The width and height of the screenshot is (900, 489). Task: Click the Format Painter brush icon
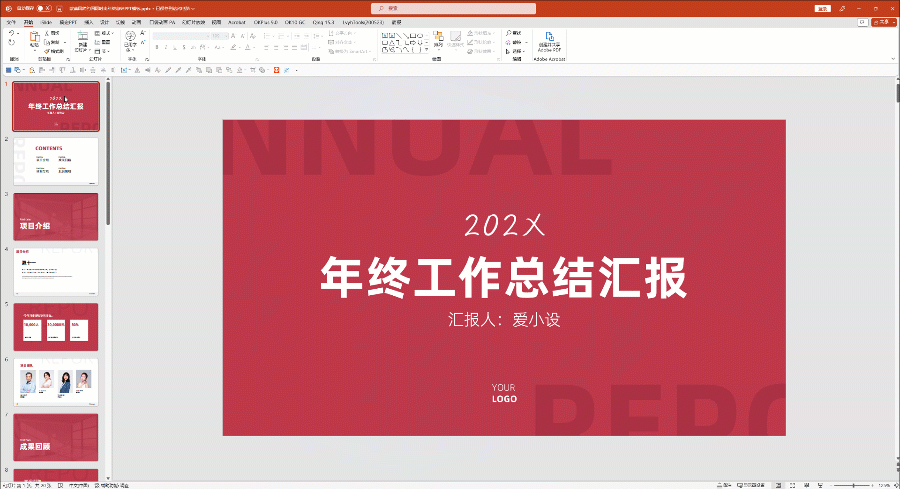click(x=47, y=51)
